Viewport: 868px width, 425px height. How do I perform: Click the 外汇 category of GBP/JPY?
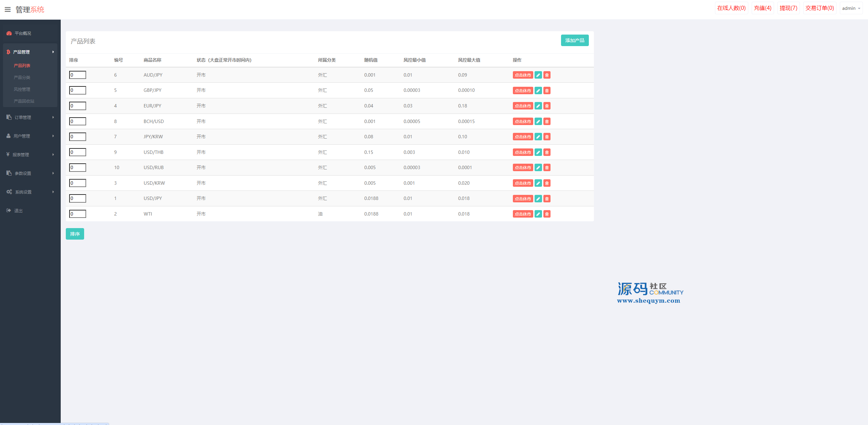click(x=322, y=90)
